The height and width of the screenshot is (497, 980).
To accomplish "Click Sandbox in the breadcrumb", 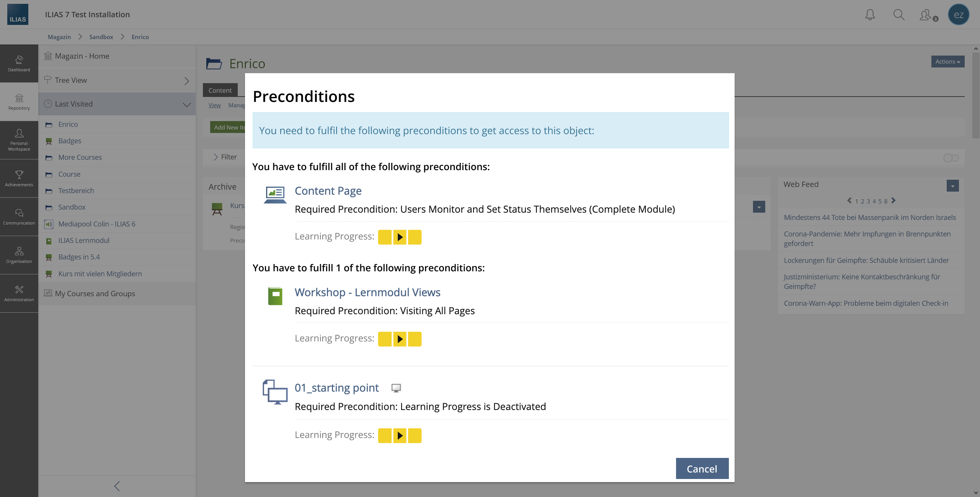I will coord(101,37).
